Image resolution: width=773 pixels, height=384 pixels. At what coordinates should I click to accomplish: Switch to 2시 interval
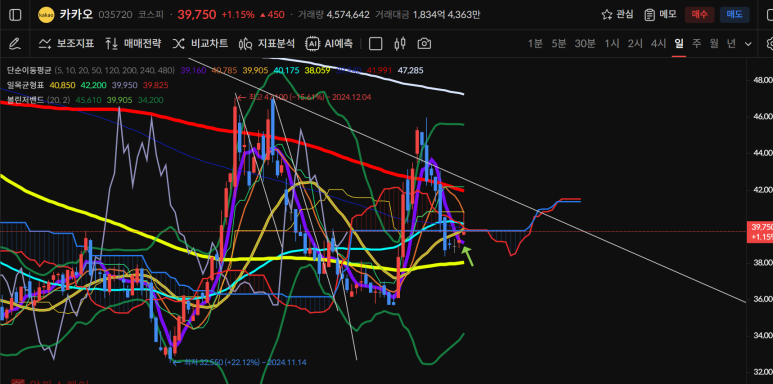(635, 44)
